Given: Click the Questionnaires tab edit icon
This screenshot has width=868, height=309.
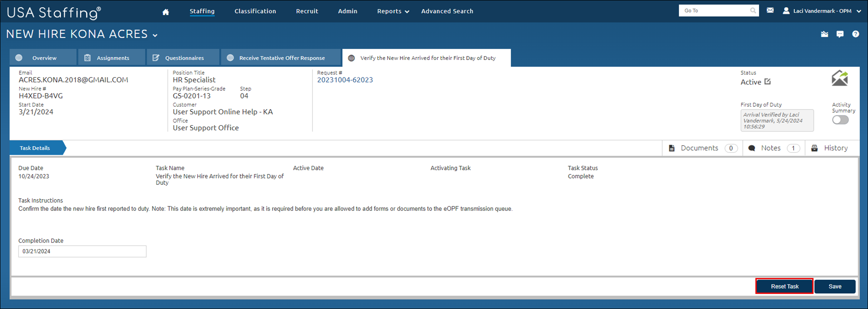Looking at the screenshot, I should coord(156,58).
